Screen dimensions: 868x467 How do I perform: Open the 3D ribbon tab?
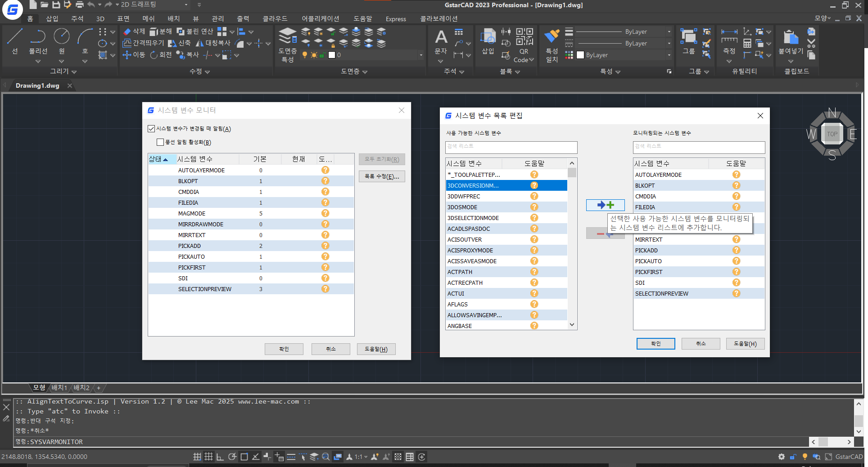tap(100, 18)
